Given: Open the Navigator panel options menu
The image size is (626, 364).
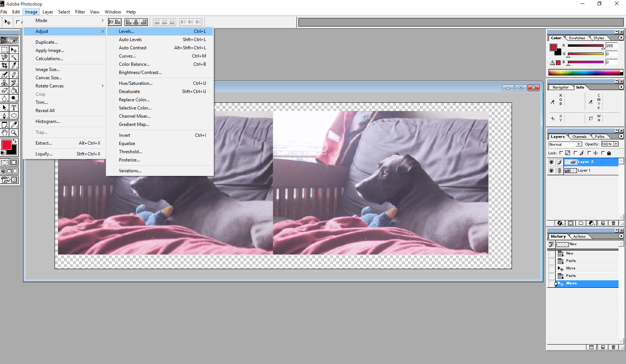Looking at the screenshot, I should pyautogui.click(x=621, y=87).
